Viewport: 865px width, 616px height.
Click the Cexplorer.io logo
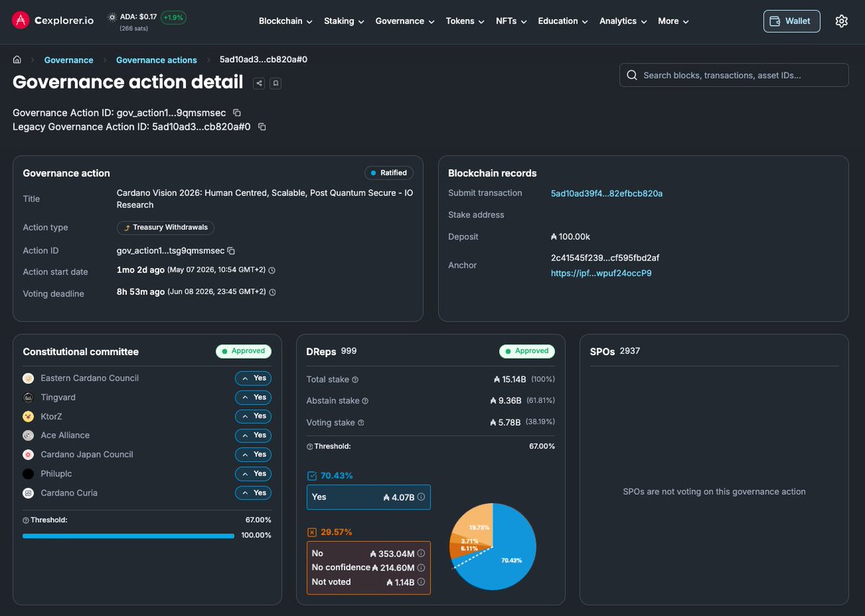[53, 20]
